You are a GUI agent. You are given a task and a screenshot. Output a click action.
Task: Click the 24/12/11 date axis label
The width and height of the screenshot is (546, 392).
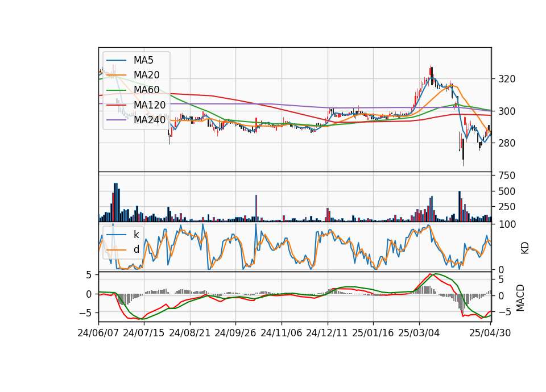point(327,333)
